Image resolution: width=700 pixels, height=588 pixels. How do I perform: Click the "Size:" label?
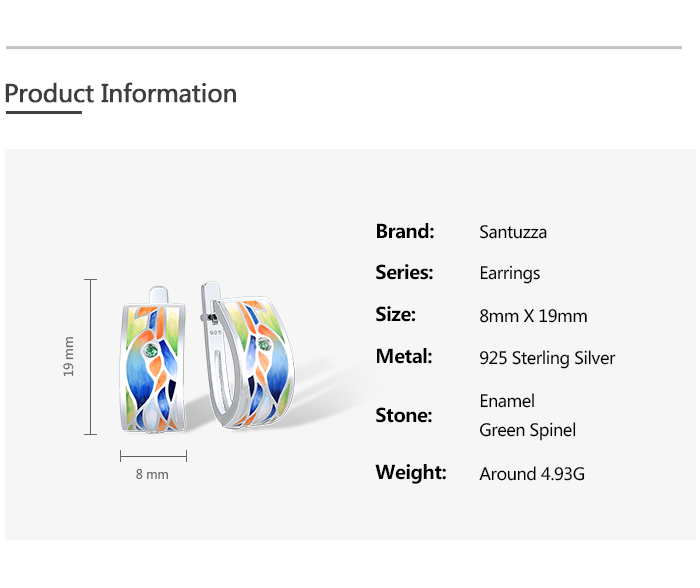point(396,315)
